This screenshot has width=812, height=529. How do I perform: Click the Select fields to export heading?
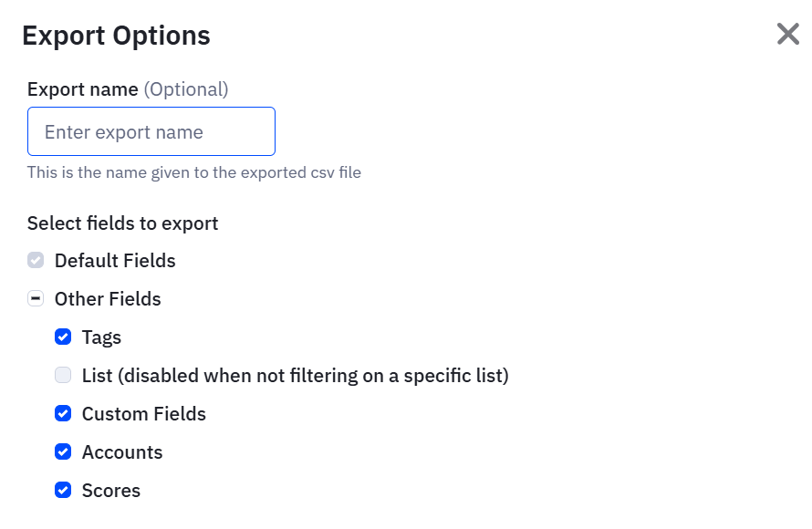click(122, 223)
